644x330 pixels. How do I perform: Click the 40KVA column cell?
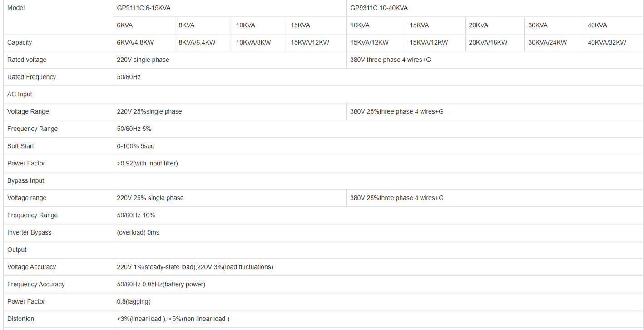coord(597,25)
